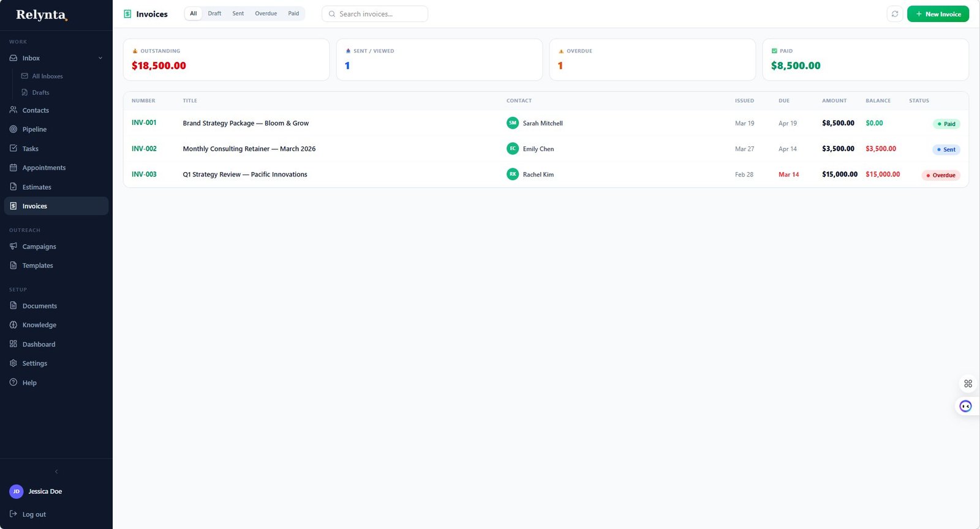Image resolution: width=980 pixels, height=529 pixels.
Task: Click Sarah Mitchell's SM avatar
Action: tap(513, 123)
